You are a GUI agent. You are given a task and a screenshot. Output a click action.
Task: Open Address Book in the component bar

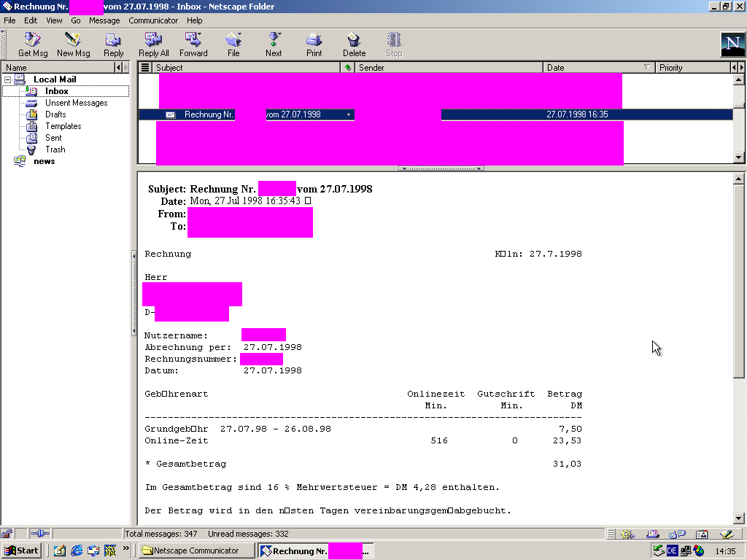point(702,534)
